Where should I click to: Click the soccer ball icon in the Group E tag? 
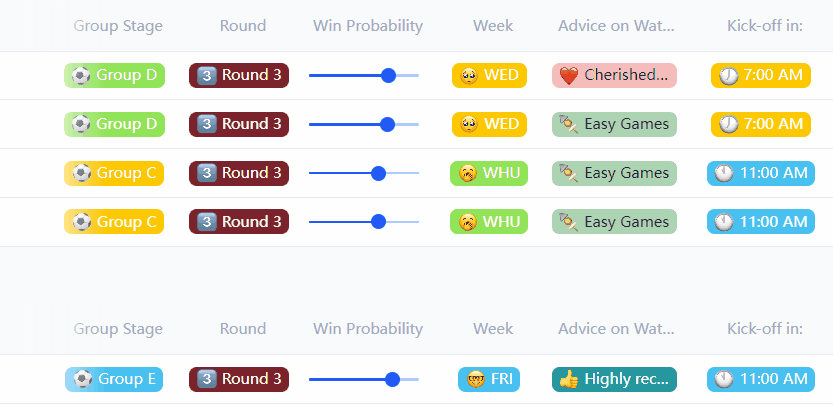[x=82, y=379]
